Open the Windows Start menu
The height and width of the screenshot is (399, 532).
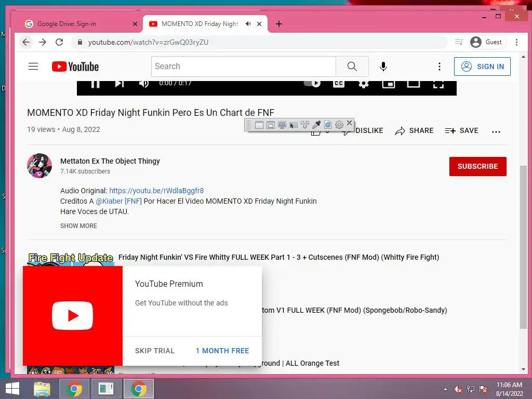coord(12,389)
